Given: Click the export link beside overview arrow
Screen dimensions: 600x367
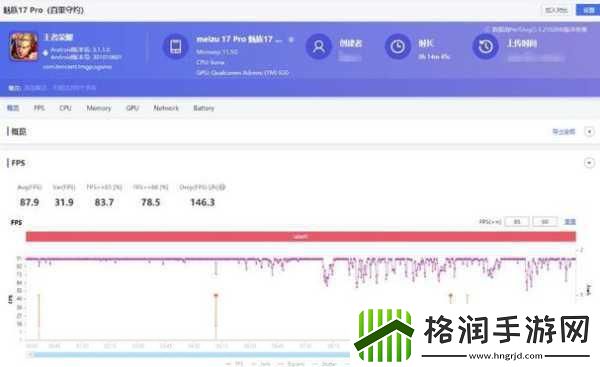Looking at the screenshot, I should click(564, 132).
